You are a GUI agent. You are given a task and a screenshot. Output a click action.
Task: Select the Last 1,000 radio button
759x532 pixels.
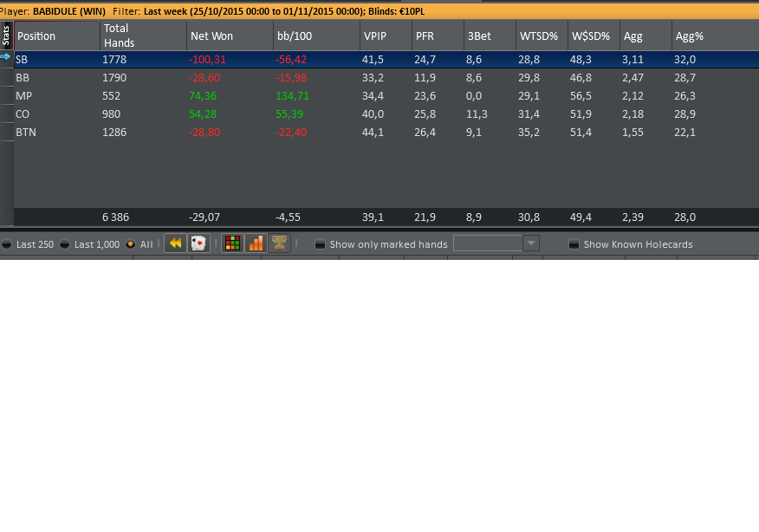[64, 244]
